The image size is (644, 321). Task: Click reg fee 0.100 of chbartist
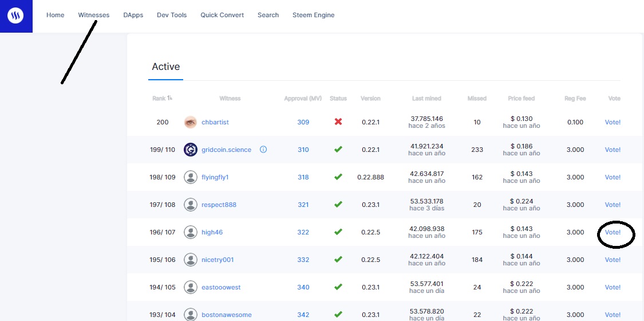pos(575,122)
